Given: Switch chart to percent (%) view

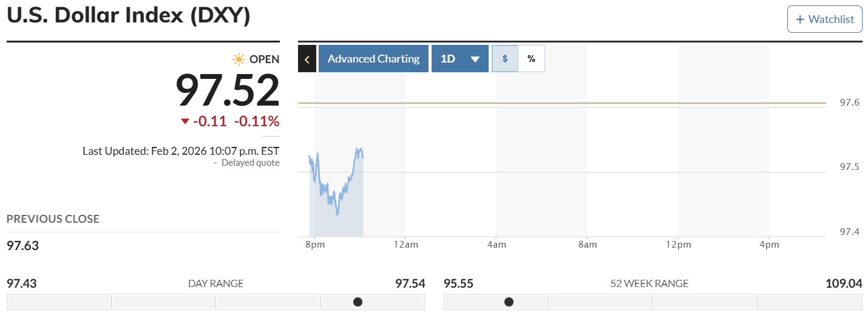Looking at the screenshot, I should click(531, 59).
